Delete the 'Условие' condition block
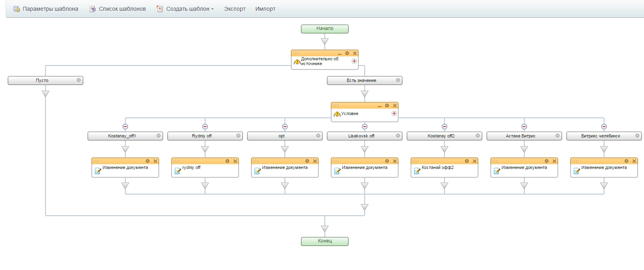 (x=395, y=106)
